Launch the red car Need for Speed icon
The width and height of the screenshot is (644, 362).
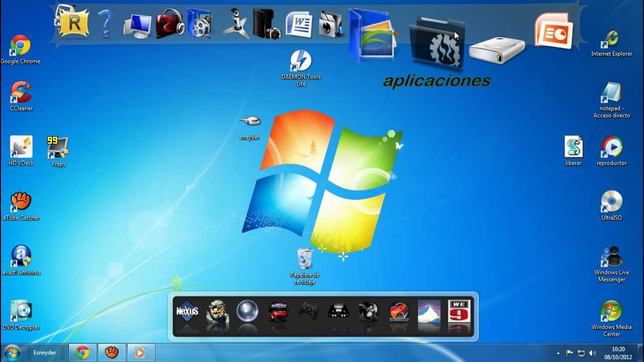(278, 312)
